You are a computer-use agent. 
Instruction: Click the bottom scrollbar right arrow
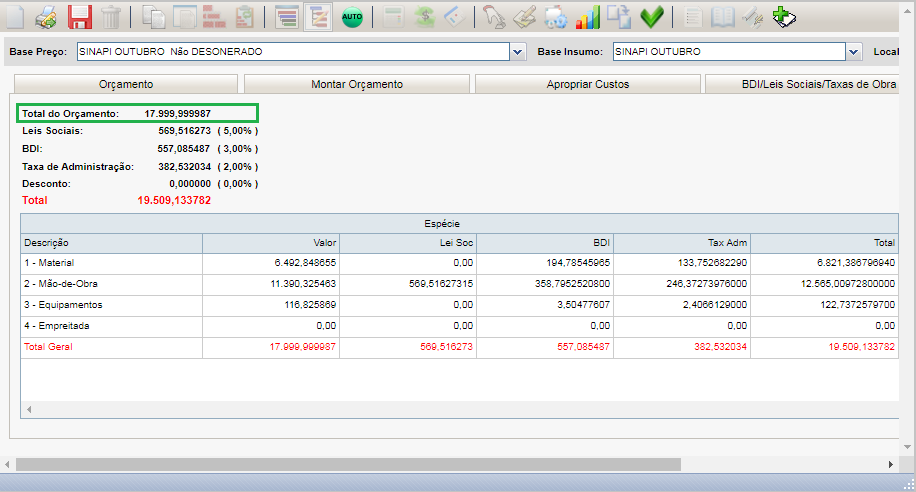tap(890, 465)
